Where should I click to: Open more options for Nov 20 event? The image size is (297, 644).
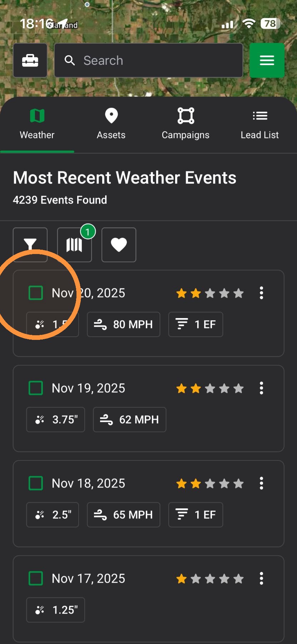(262, 293)
